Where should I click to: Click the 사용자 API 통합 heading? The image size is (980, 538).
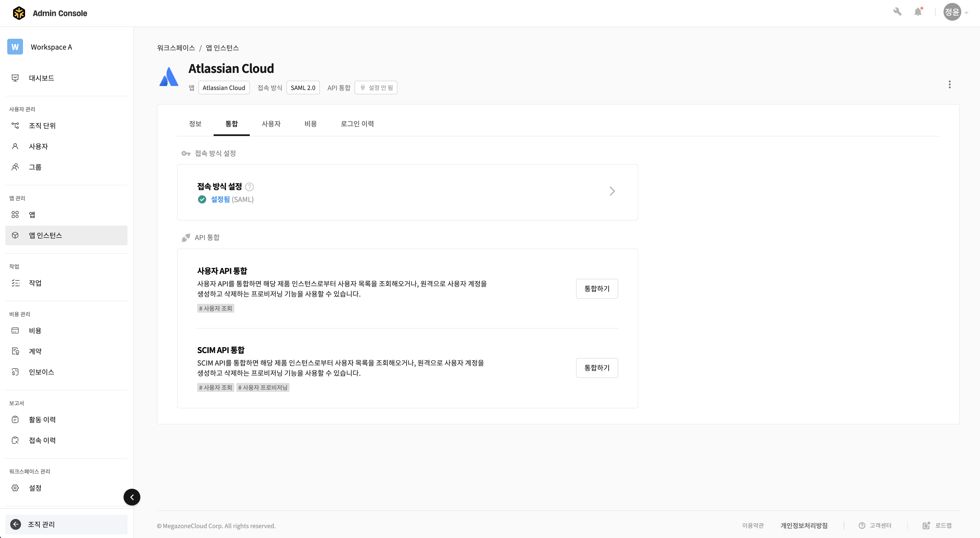[x=222, y=271]
